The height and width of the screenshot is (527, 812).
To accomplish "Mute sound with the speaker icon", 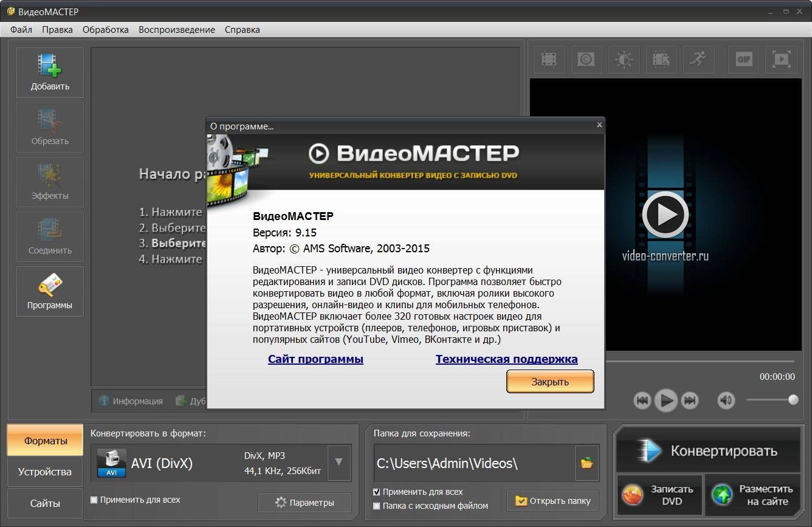I will (726, 400).
